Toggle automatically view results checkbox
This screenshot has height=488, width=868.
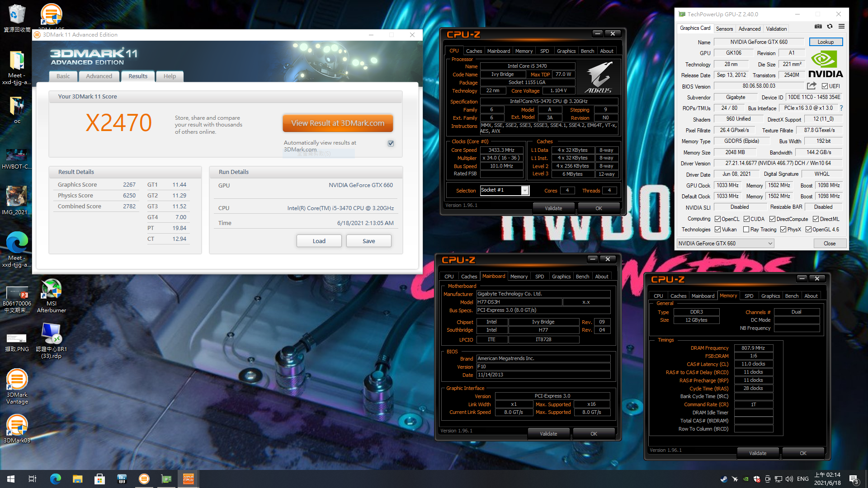391,143
